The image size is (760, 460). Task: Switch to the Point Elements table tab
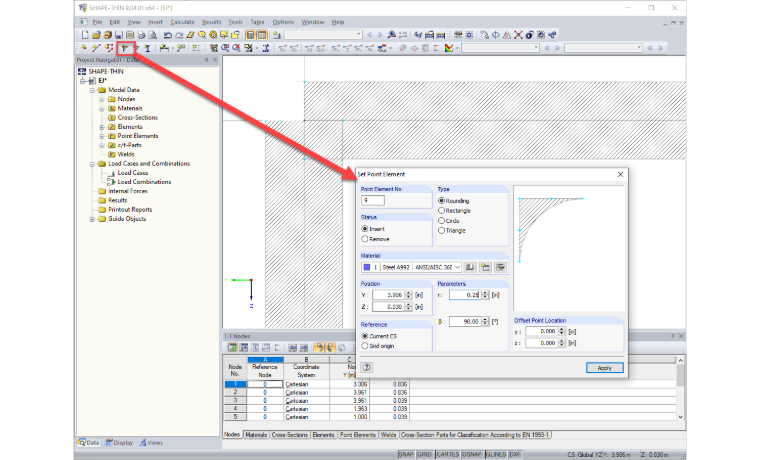pyautogui.click(x=357, y=435)
